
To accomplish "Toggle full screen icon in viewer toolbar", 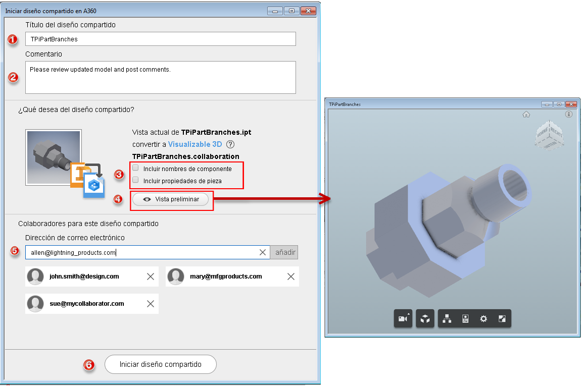I will (502, 318).
